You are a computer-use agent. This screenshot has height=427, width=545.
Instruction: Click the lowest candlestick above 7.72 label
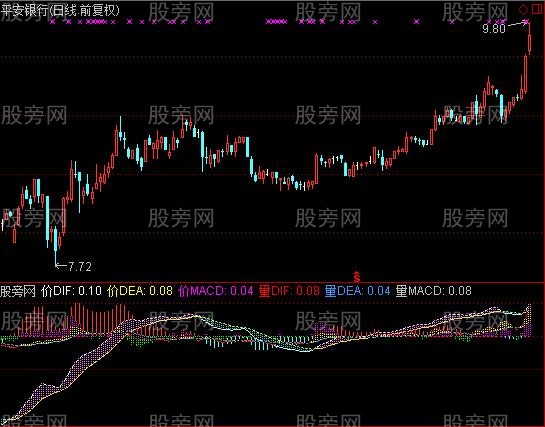55,246
